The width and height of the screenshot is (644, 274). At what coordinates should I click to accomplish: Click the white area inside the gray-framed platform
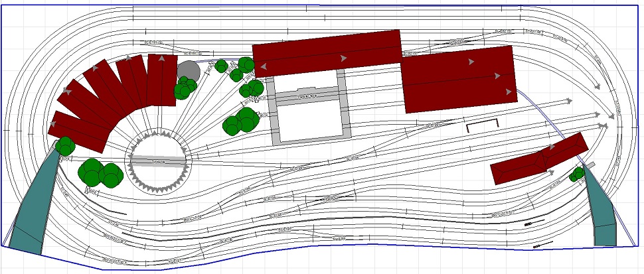[309, 118]
